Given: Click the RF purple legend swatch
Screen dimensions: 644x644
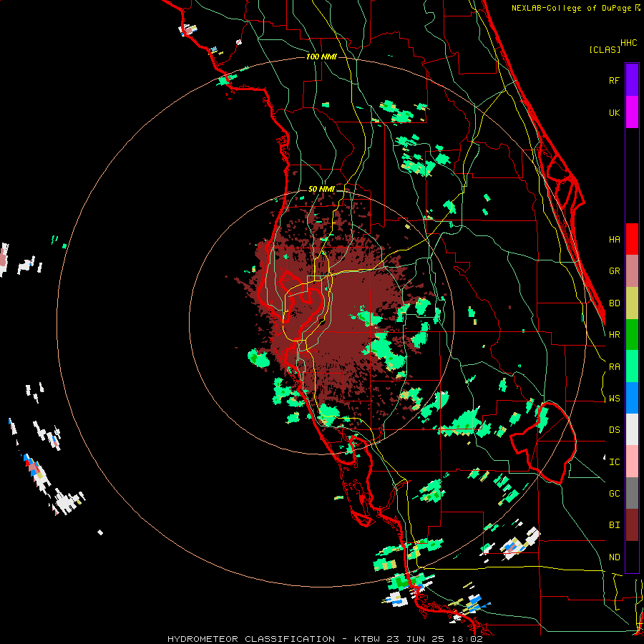Looking at the screenshot, I should 632,80.
